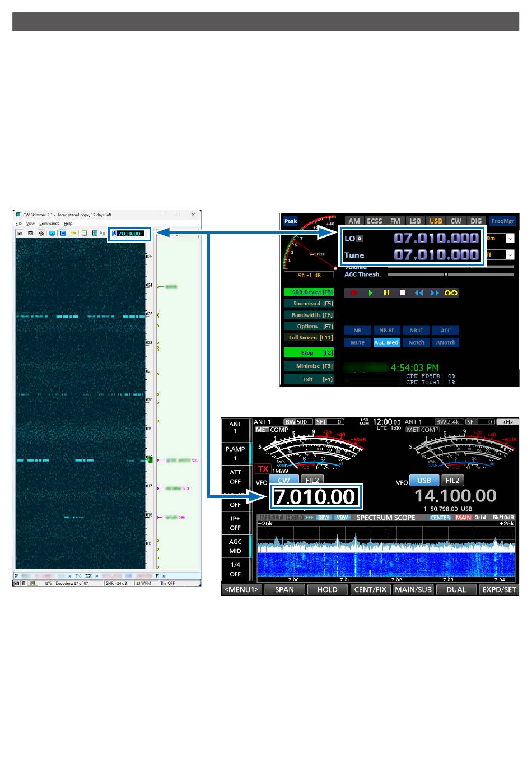This screenshot has width=532, height=777.
Task: Select USB mode in HDSDR
Action: [435, 221]
